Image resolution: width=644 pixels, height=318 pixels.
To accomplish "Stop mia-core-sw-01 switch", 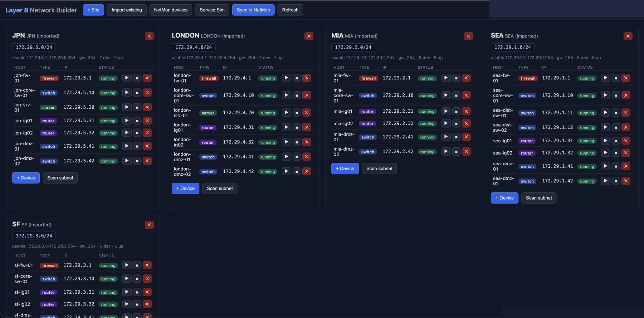I will click(456, 95).
